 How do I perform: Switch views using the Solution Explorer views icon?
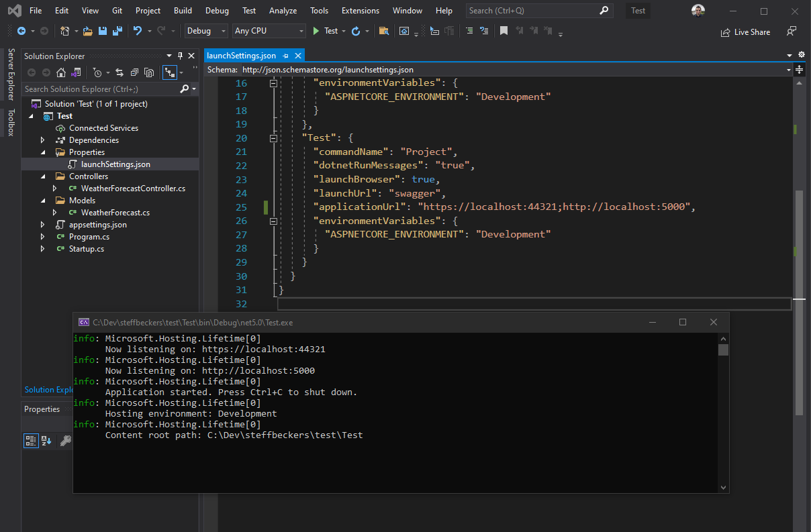(76, 72)
